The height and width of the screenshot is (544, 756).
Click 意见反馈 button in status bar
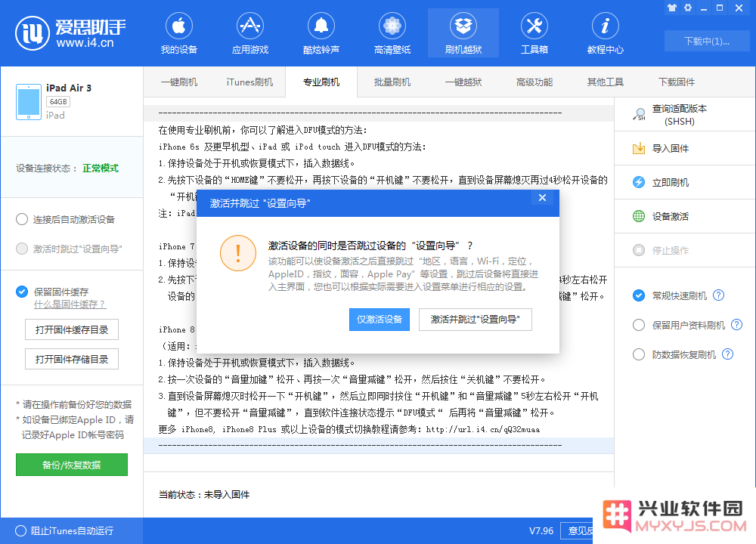577,530
